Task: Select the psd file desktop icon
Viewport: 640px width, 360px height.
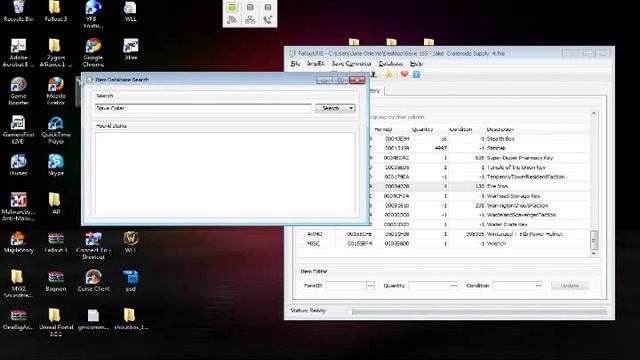Action: 131,281
